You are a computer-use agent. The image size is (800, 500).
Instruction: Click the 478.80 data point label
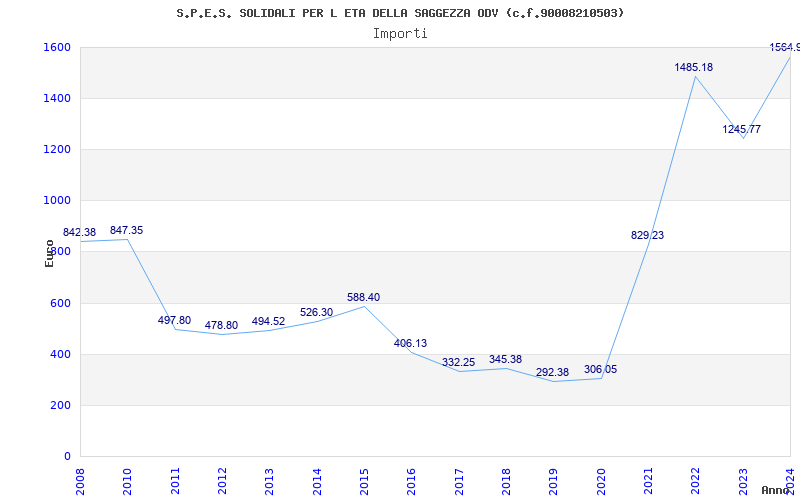[221, 326]
